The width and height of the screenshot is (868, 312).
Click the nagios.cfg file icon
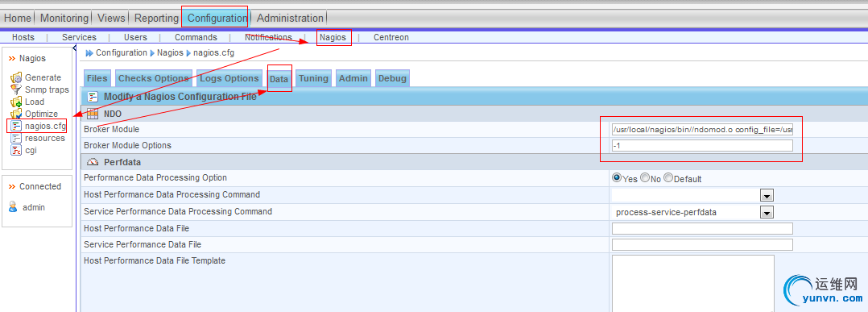click(x=16, y=126)
